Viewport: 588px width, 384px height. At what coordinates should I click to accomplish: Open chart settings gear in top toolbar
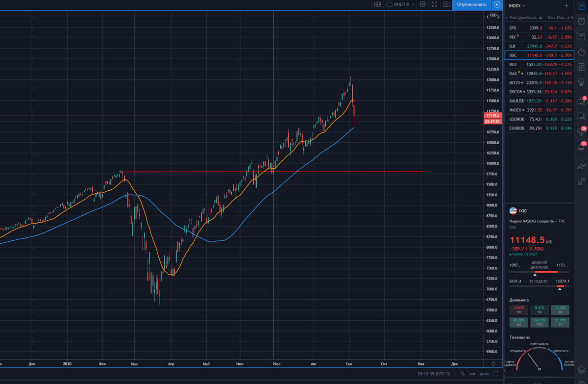tap(422, 4)
